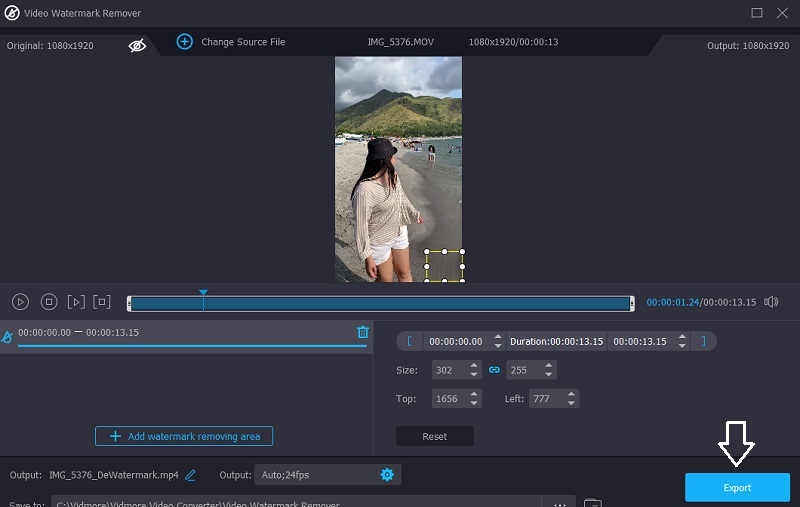
Task: Open output settings gear icon
Action: pyautogui.click(x=387, y=474)
